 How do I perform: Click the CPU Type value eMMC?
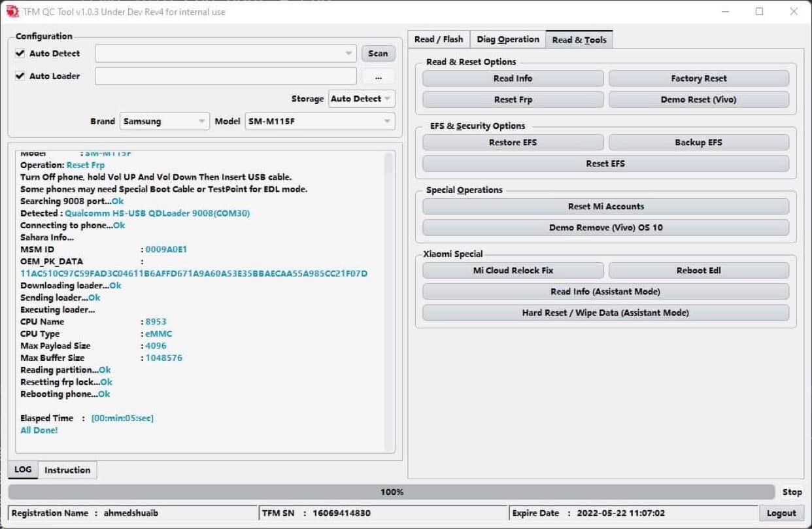tap(158, 333)
